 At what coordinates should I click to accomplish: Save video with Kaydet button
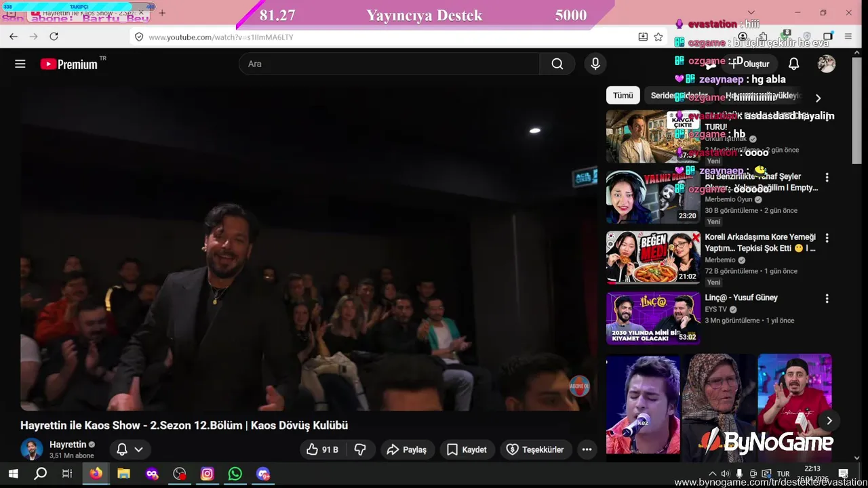pos(466,449)
